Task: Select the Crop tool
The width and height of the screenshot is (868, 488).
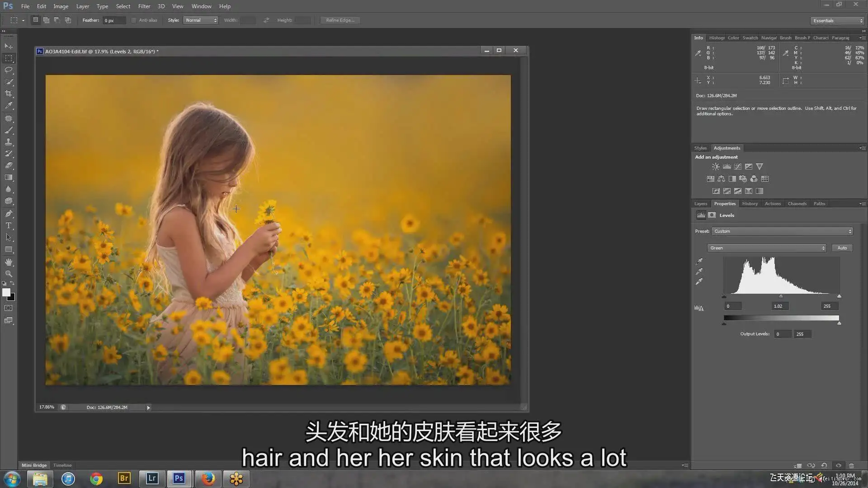Action: [9, 93]
